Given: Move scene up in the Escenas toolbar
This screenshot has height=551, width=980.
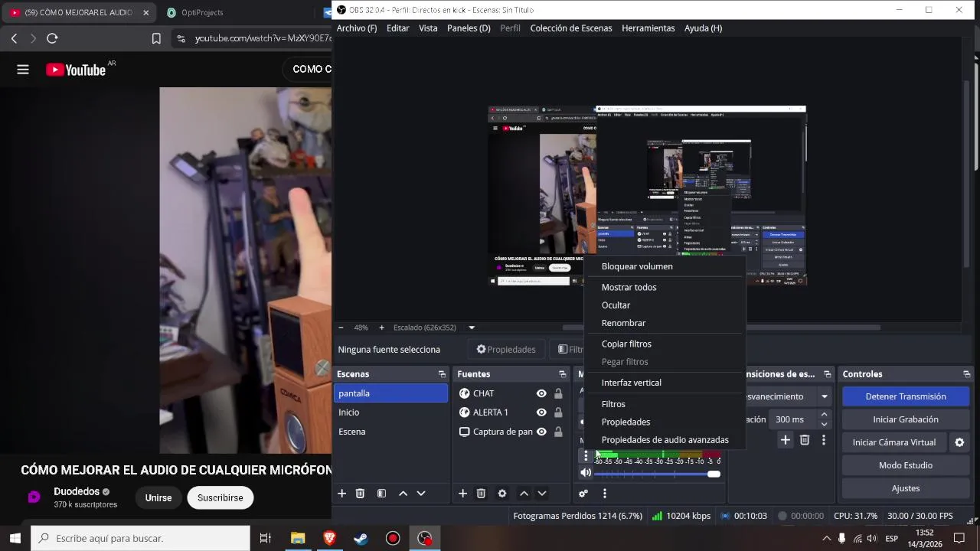Looking at the screenshot, I should (403, 494).
